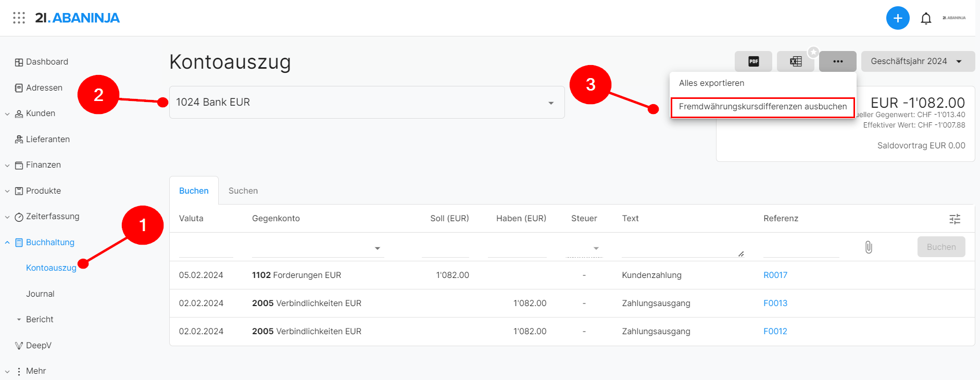Choose Alles exportieren from the menu
Viewport: 980px width, 380px height.
pos(711,83)
